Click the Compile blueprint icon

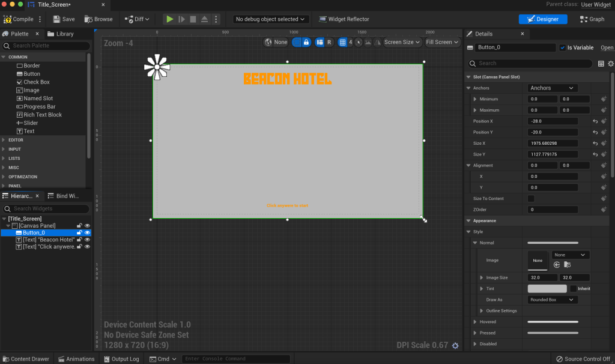click(8, 19)
